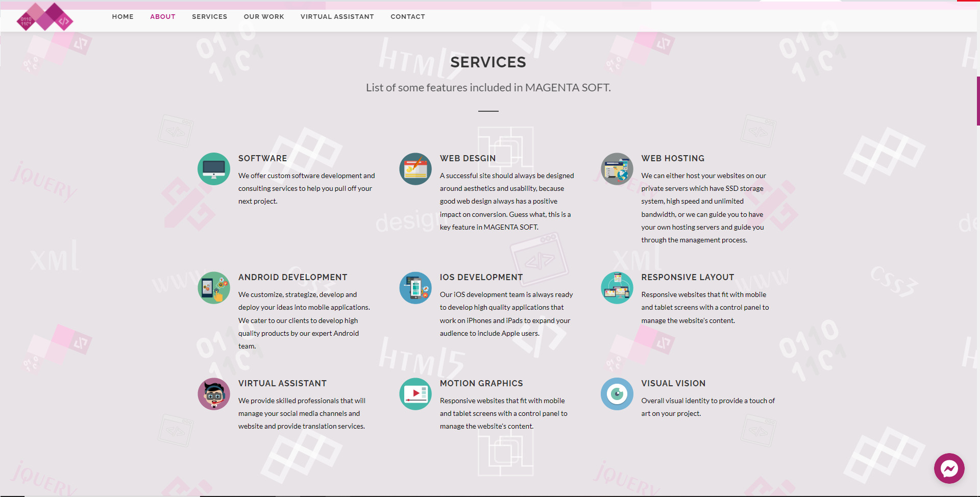
Task: Open the Our Work menu item
Action: 264,17
